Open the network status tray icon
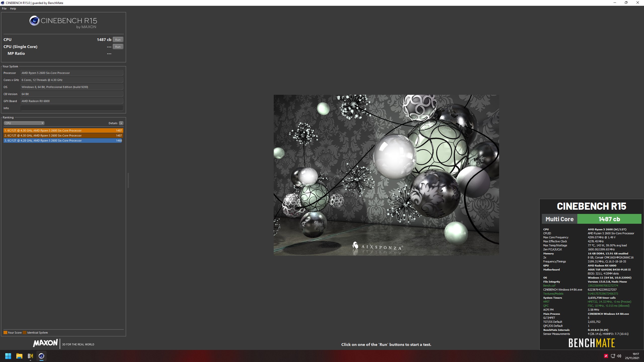The image size is (644, 362). pyautogui.click(x=613, y=356)
